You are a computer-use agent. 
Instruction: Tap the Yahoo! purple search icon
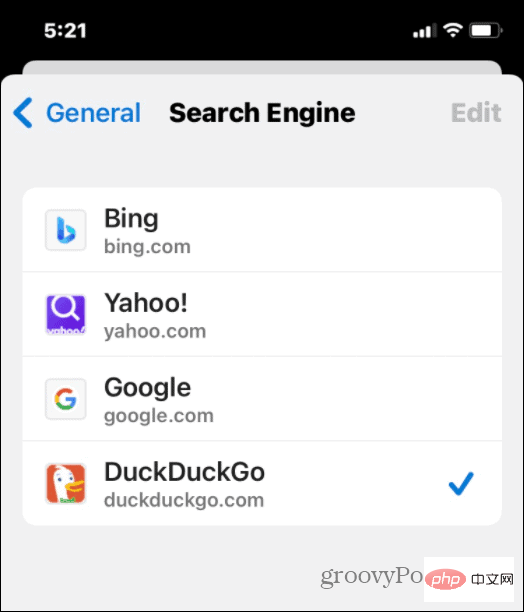66,315
